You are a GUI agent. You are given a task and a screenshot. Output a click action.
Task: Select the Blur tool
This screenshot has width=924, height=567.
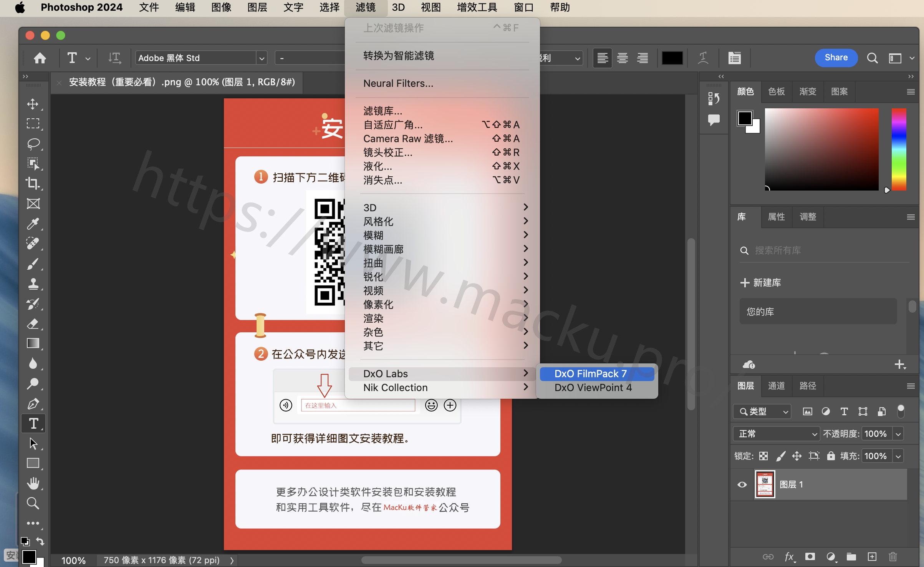(33, 363)
